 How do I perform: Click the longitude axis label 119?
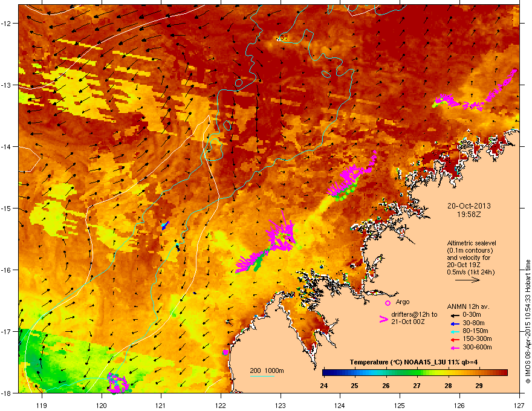pos(42,405)
